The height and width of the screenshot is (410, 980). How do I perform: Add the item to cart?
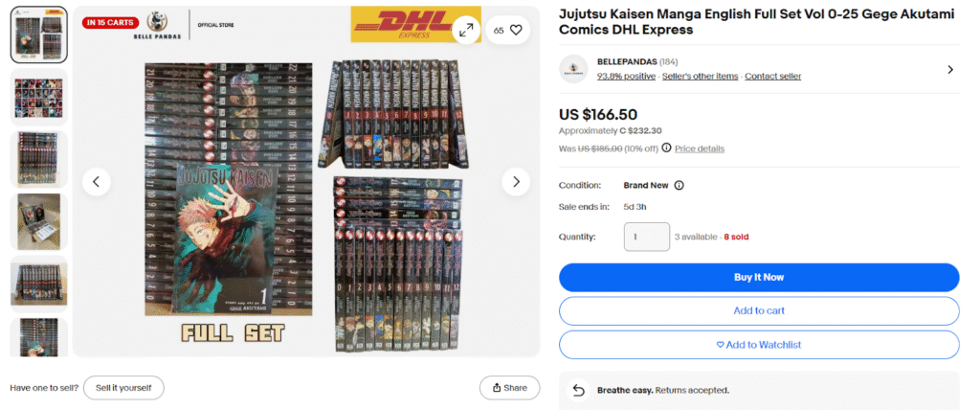click(x=759, y=311)
